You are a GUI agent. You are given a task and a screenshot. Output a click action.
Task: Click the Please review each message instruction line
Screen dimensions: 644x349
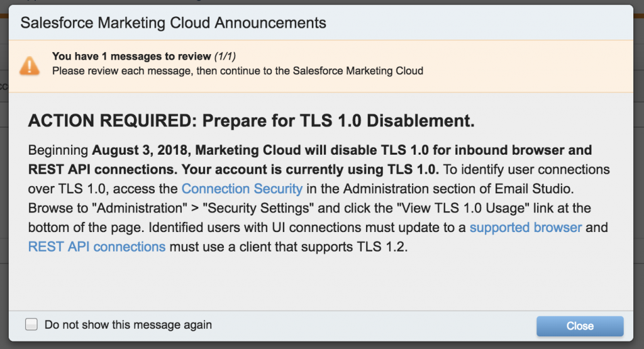(x=238, y=71)
